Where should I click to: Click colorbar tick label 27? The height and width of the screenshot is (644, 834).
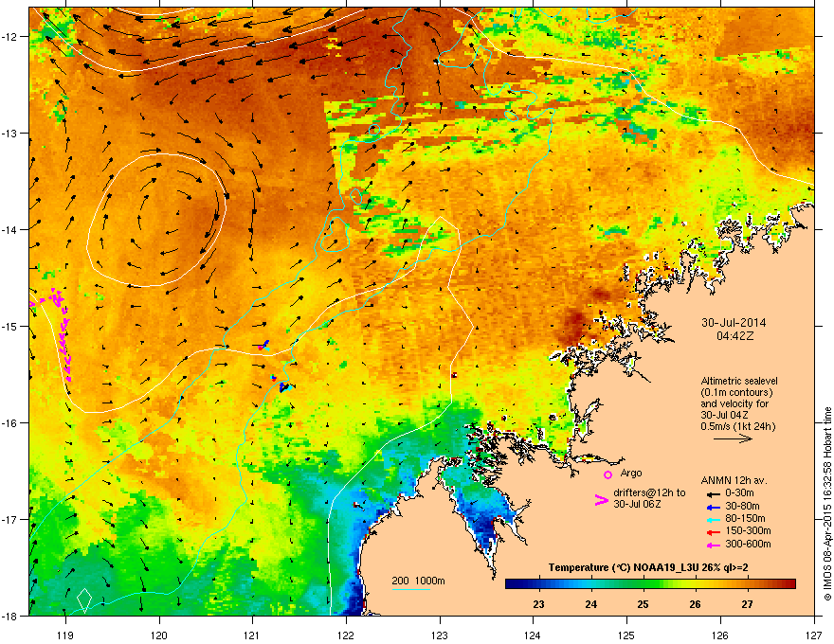[x=748, y=604]
